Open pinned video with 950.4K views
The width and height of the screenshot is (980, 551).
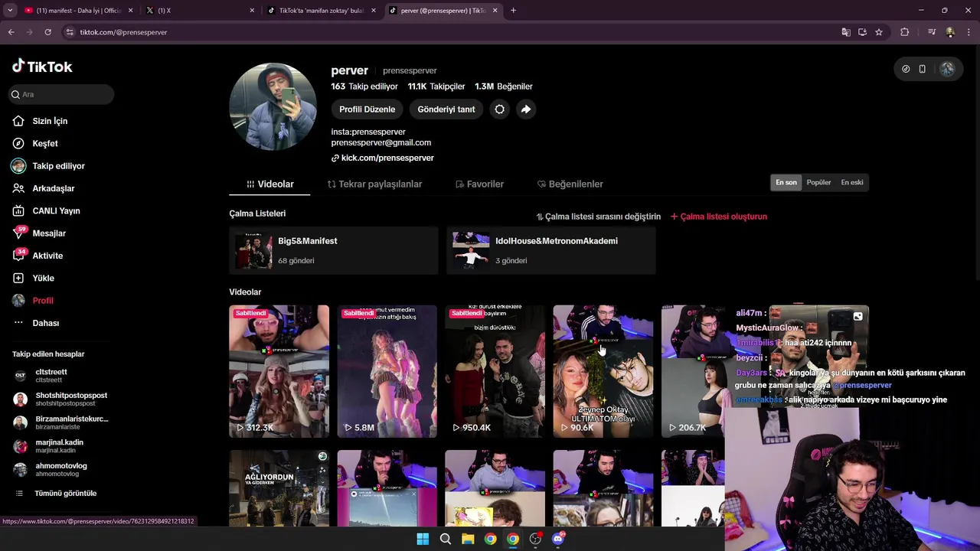(495, 371)
